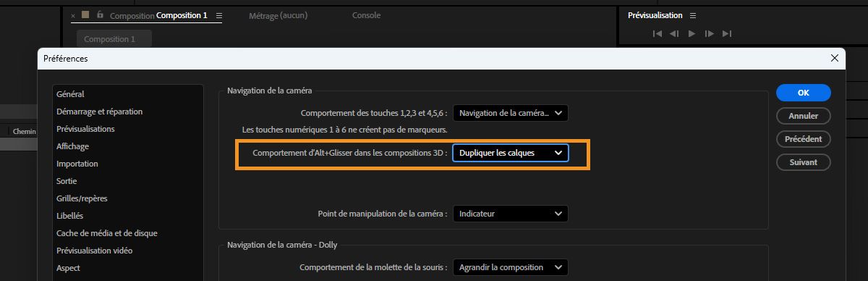868x281 pixels.
Task: Select Prévisualisations preferences category
Action: point(85,129)
